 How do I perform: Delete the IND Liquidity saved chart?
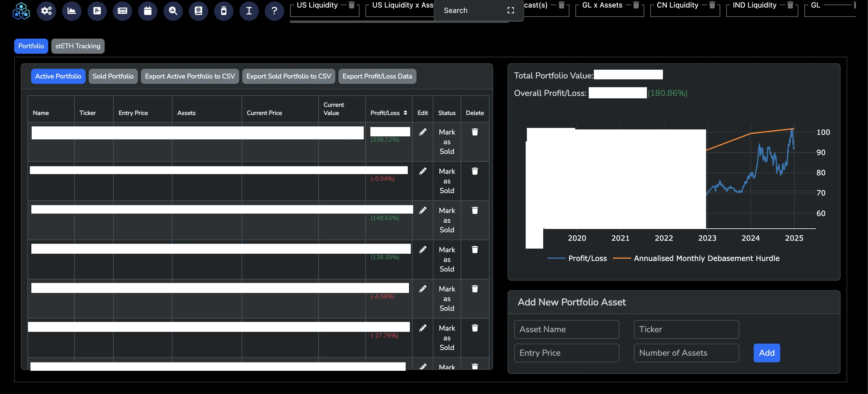click(790, 5)
